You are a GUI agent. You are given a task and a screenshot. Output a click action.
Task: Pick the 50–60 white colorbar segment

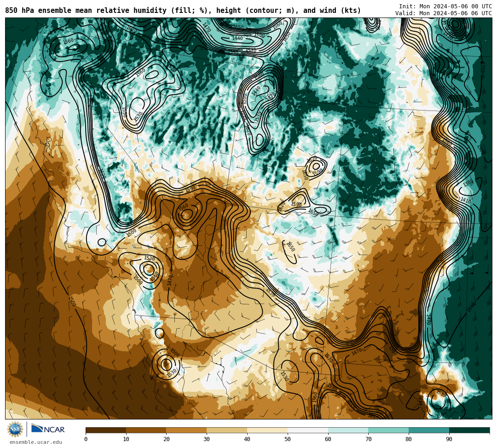pyautogui.click(x=308, y=430)
